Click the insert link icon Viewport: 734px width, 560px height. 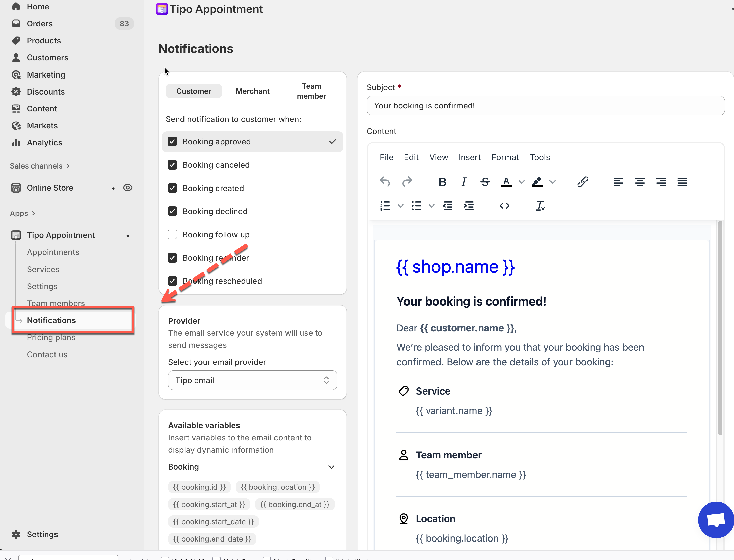pyautogui.click(x=582, y=182)
